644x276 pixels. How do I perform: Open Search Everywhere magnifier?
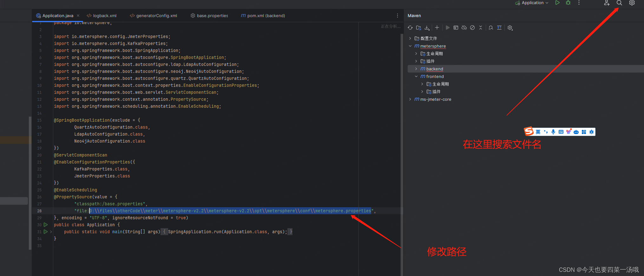pos(619,3)
